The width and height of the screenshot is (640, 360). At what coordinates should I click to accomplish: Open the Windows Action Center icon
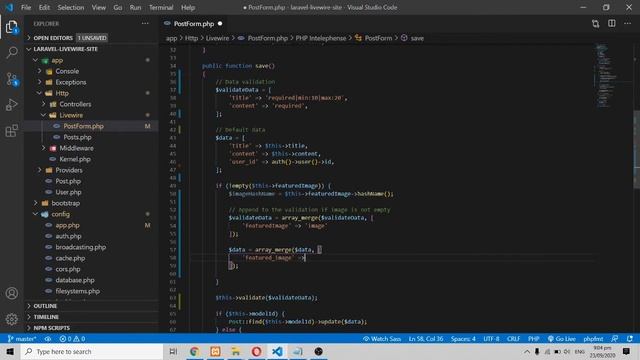[627, 351]
